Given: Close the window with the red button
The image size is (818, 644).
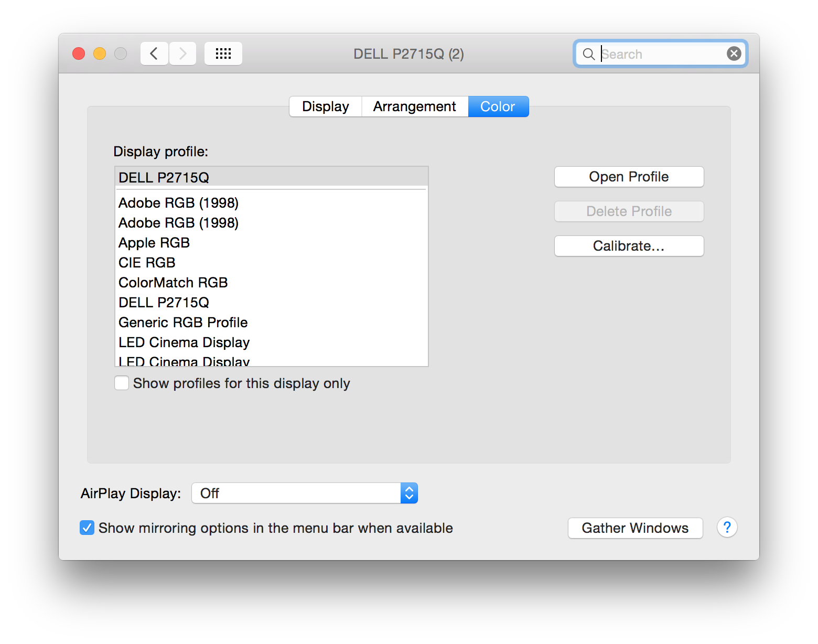Looking at the screenshot, I should 79,53.
